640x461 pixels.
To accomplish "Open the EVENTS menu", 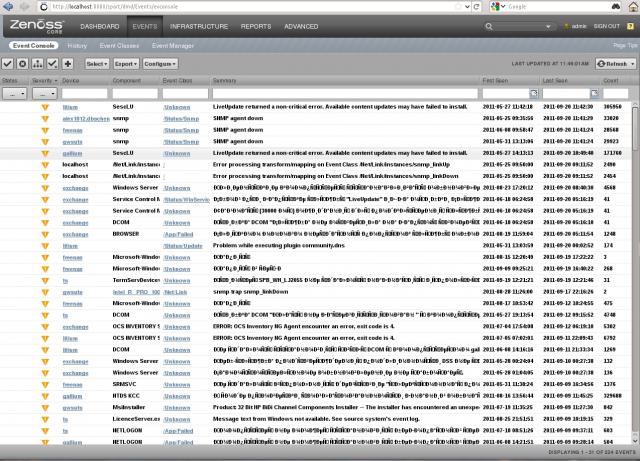I will point(145,27).
